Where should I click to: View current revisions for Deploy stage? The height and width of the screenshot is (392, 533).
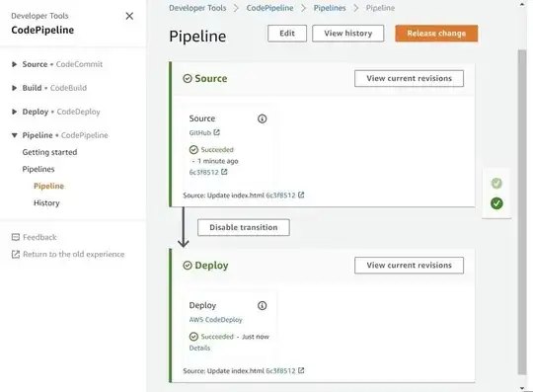coord(409,266)
